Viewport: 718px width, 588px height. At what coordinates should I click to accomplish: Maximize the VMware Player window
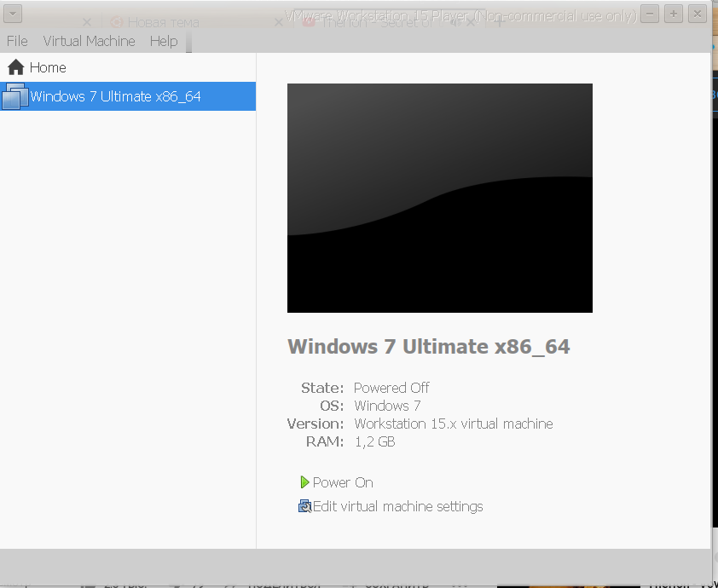[674, 14]
